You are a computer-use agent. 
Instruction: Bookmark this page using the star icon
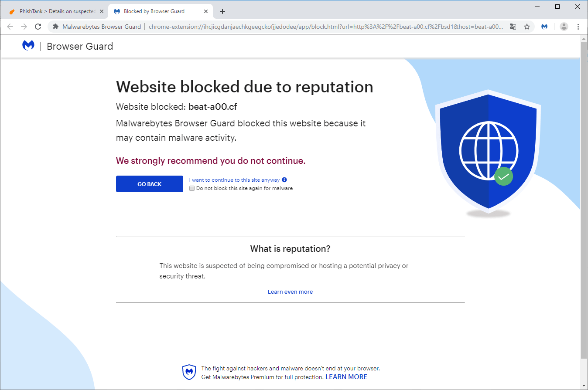(527, 27)
